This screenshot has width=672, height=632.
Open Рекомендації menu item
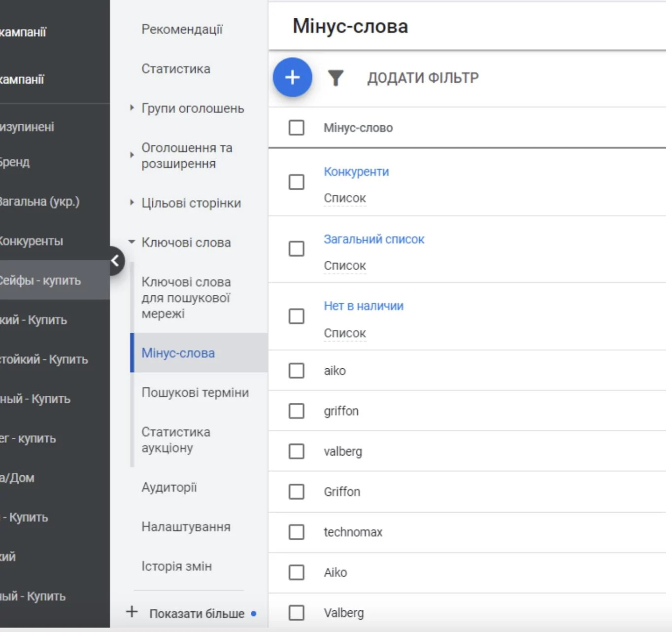pyautogui.click(x=182, y=30)
